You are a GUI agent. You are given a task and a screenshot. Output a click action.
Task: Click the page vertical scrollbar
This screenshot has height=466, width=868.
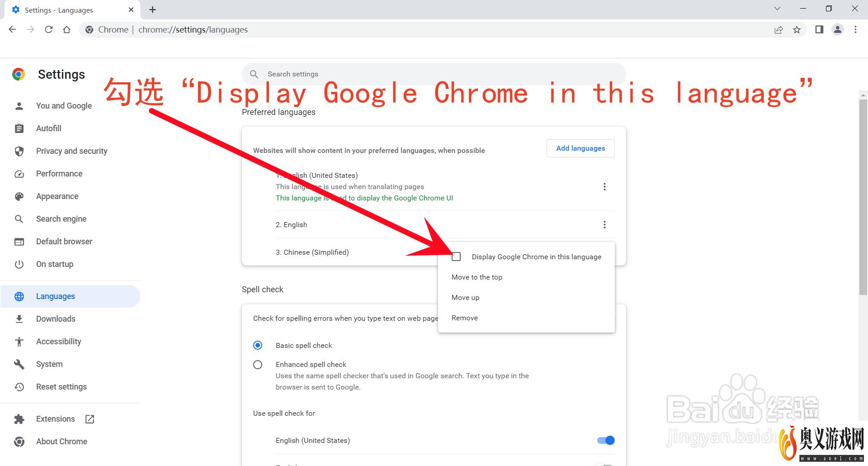coord(863,197)
